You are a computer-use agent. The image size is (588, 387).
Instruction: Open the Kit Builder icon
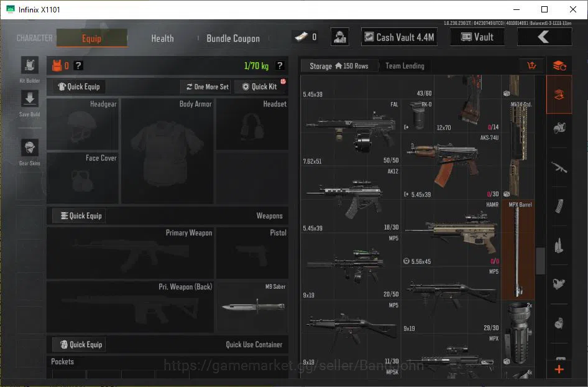click(x=30, y=65)
